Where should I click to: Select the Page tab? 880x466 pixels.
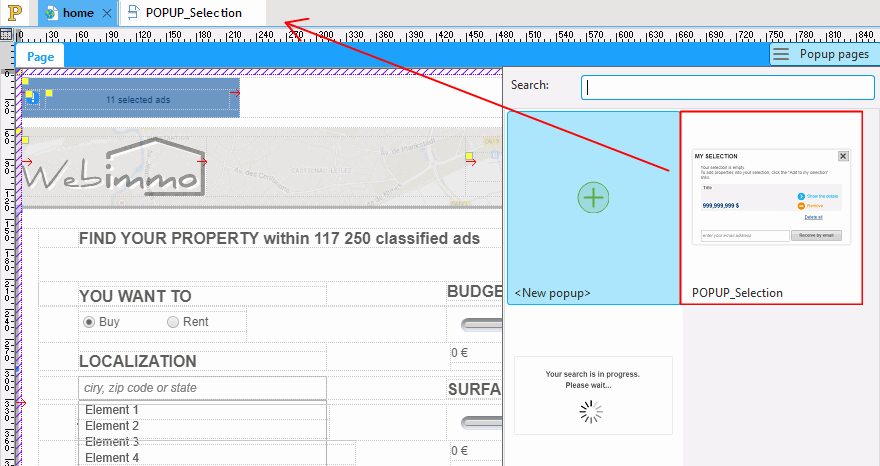tap(41, 56)
